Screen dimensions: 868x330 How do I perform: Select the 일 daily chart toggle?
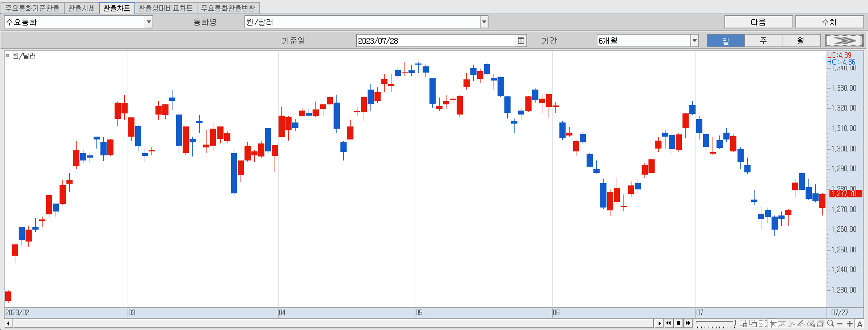pyautogui.click(x=726, y=41)
